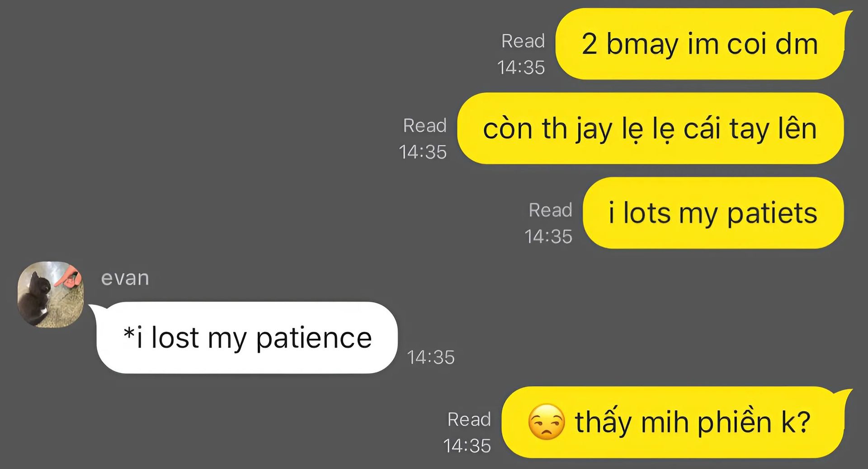The width and height of the screenshot is (868, 469).
Task: Click the sender name evan
Action: tap(125, 278)
